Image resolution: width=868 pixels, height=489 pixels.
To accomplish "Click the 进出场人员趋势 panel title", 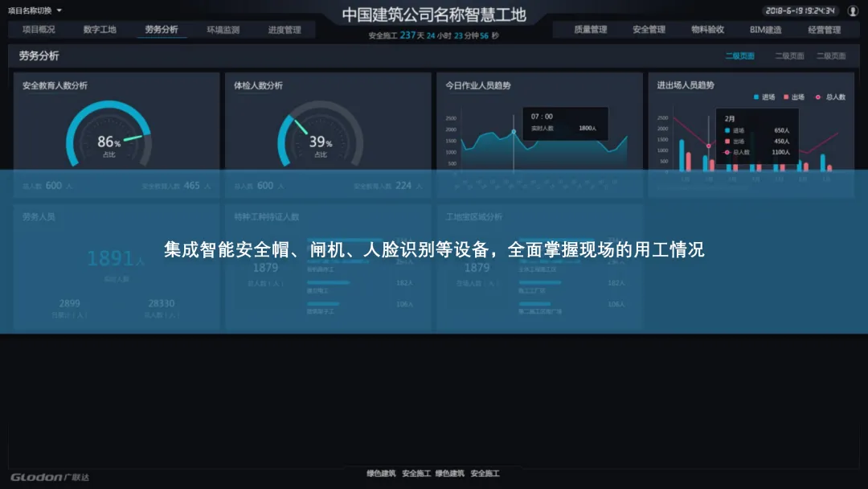I will [686, 84].
